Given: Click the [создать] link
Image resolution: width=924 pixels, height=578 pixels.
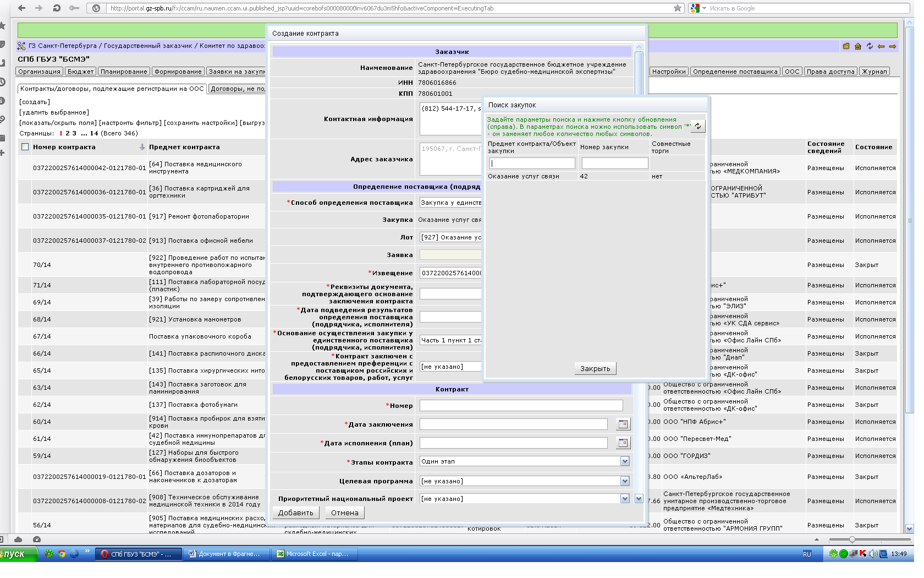Looking at the screenshot, I should pyautogui.click(x=35, y=102).
